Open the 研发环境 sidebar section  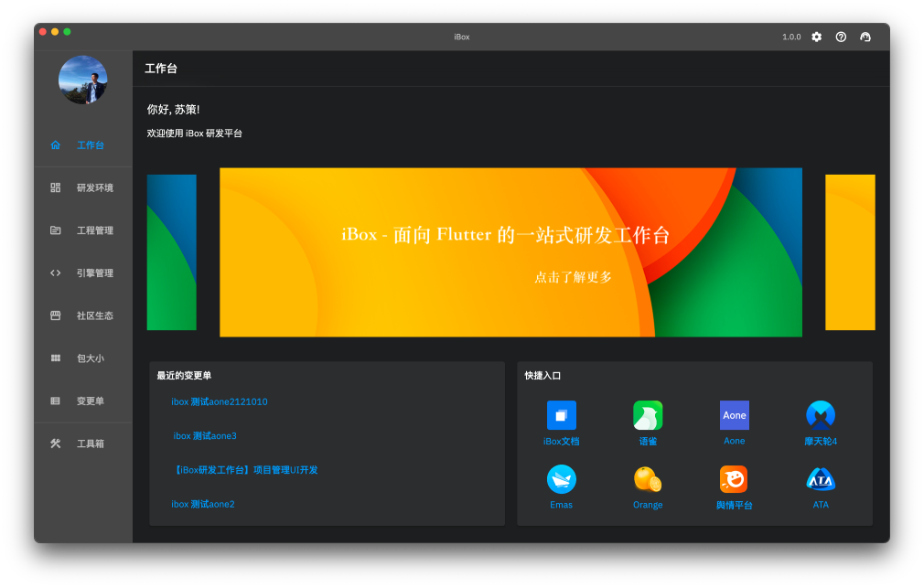tap(91, 187)
